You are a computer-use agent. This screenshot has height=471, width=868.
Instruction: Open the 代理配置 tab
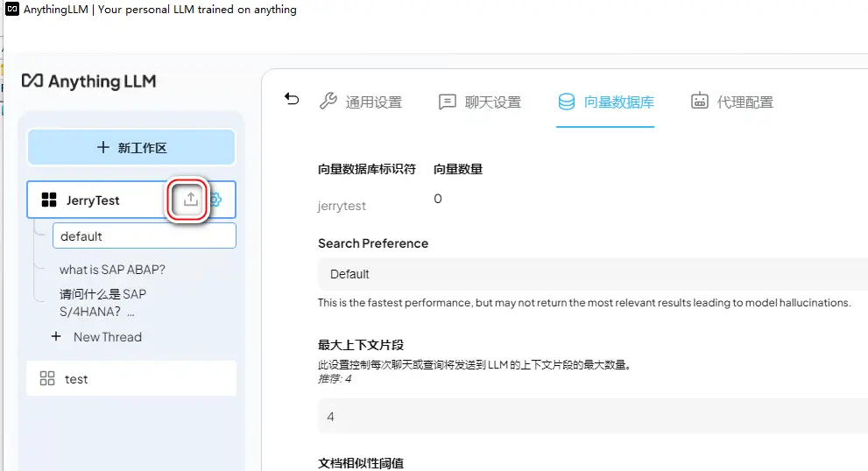coord(732,102)
